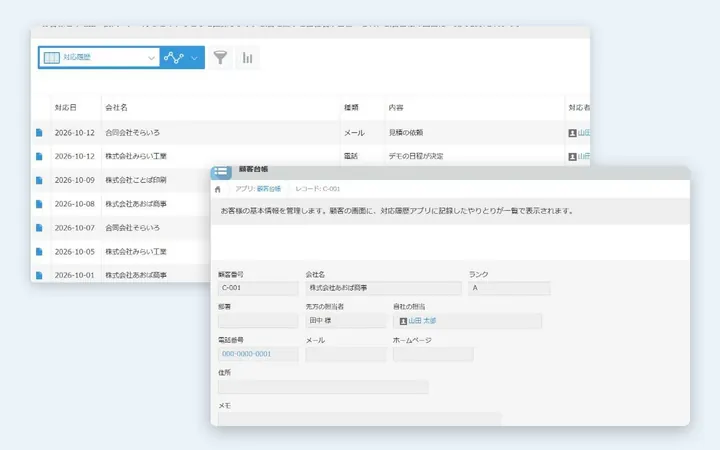Click the 会社名 column header in the list

tap(116, 107)
